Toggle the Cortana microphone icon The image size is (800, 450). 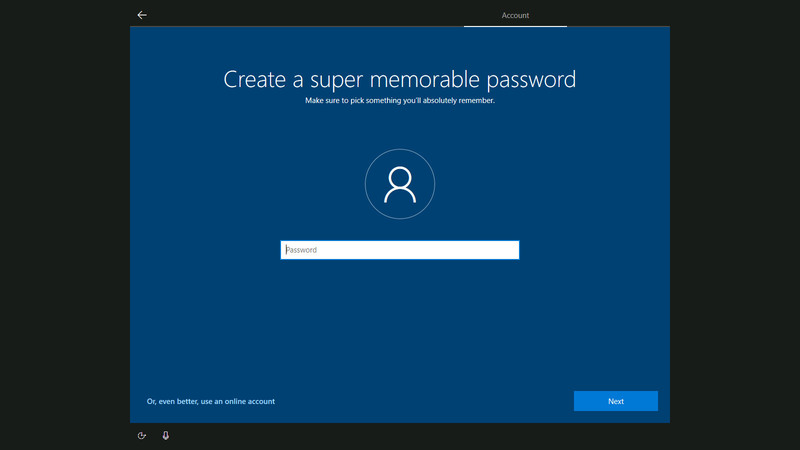click(x=166, y=436)
